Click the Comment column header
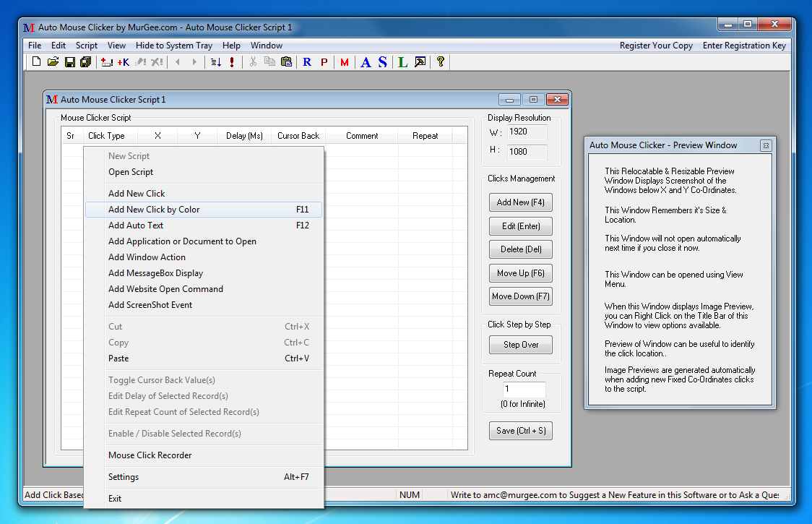Viewport: 812px width, 524px height. pos(362,136)
